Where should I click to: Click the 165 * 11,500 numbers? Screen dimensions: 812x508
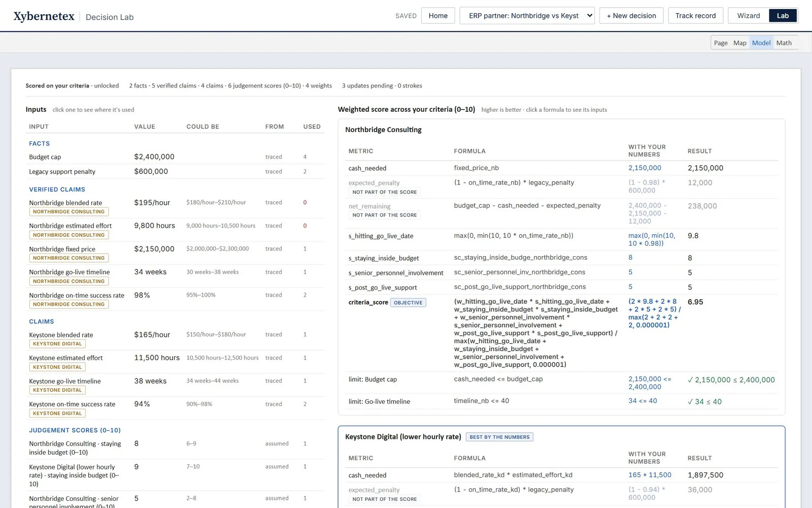pos(650,474)
